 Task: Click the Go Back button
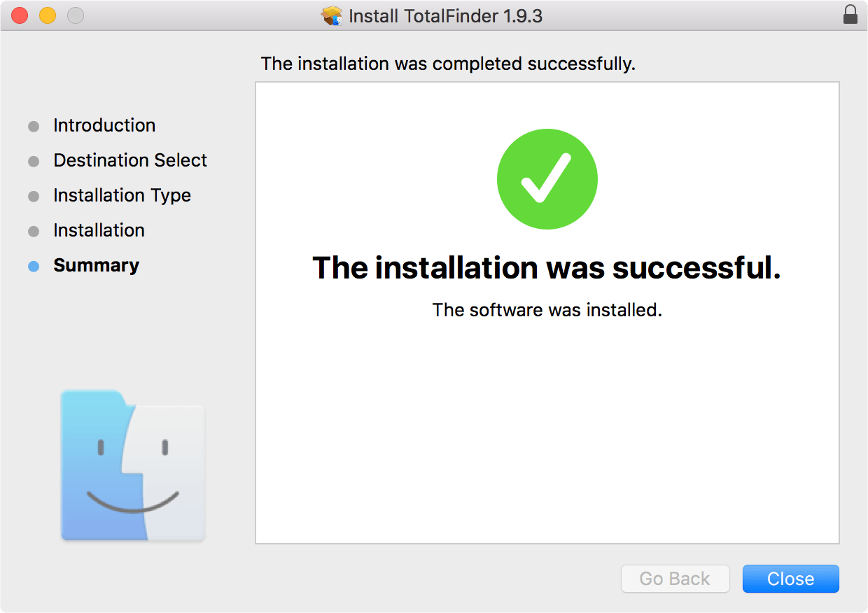(675, 579)
